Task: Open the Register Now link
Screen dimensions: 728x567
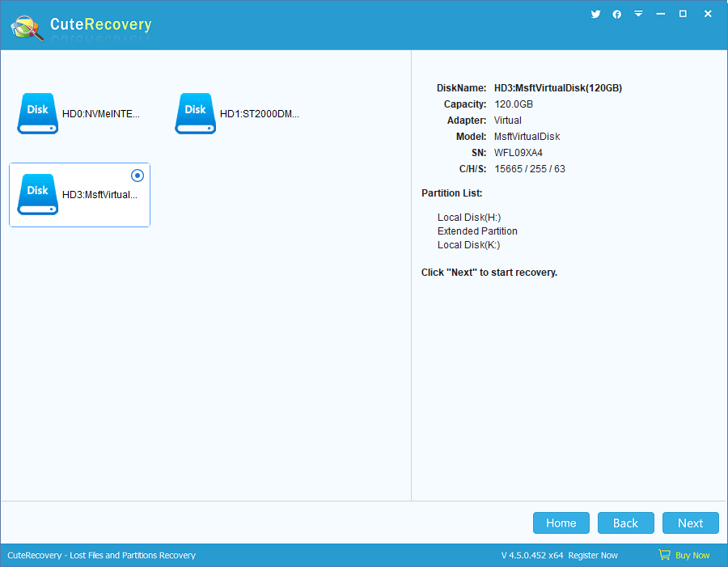Action: [x=593, y=556]
